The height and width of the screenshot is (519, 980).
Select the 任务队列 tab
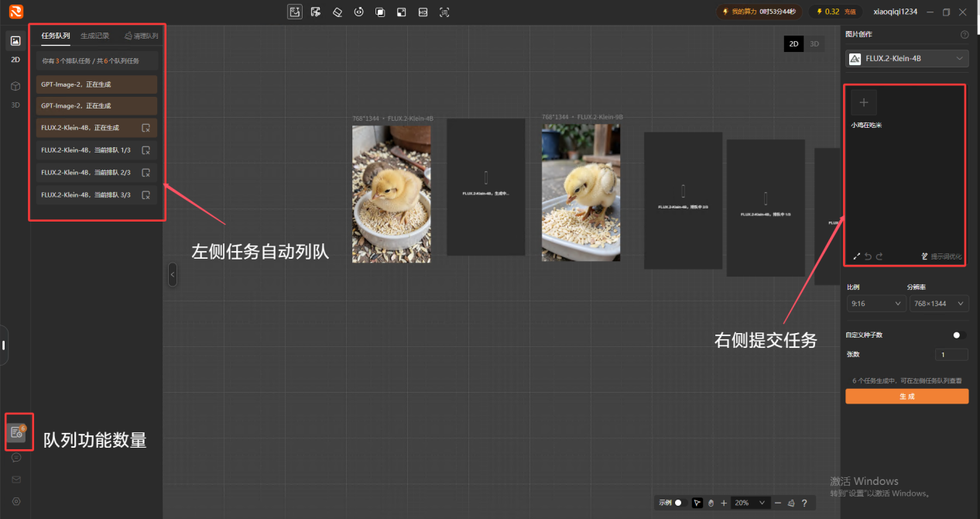[56, 36]
